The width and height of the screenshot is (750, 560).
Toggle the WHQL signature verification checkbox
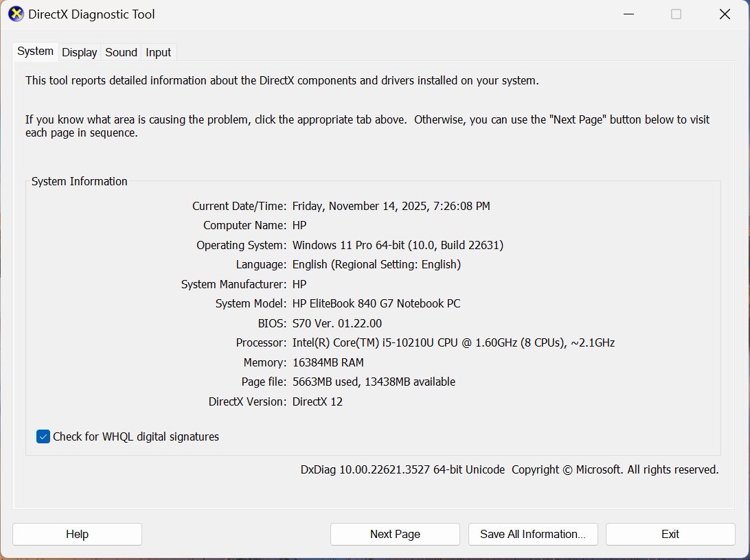(43, 436)
